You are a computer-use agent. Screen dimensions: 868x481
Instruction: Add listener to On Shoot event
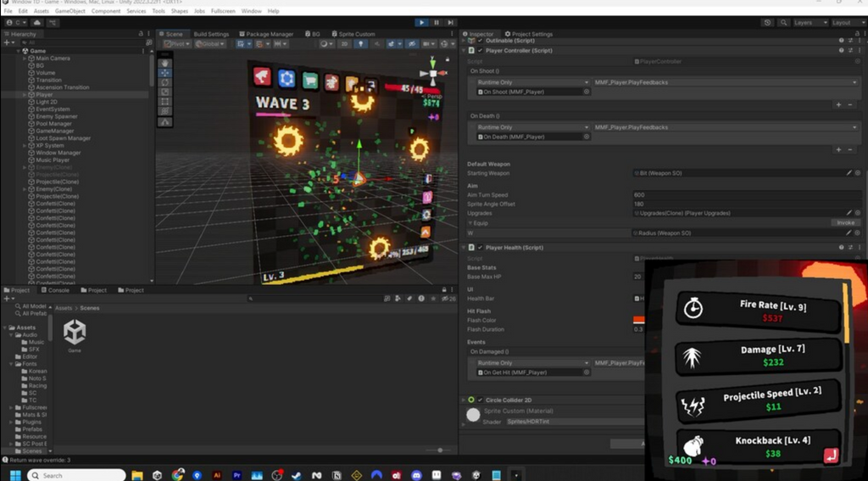click(x=838, y=104)
